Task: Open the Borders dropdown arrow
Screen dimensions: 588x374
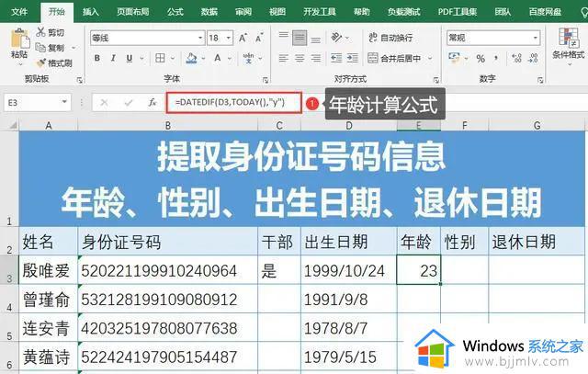Action: coord(173,59)
